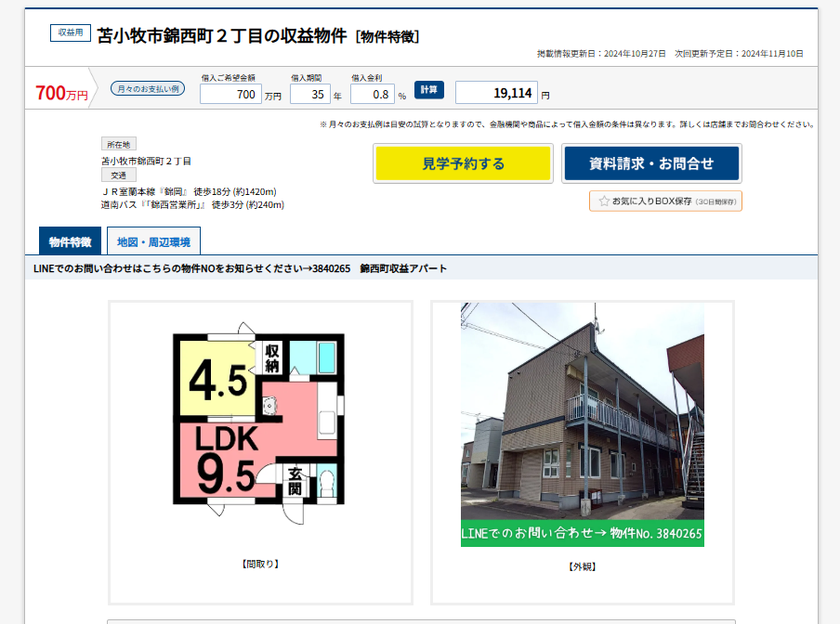The height and width of the screenshot is (624, 840).
Task: Click the yellow 見学予約する button
Action: point(462,163)
